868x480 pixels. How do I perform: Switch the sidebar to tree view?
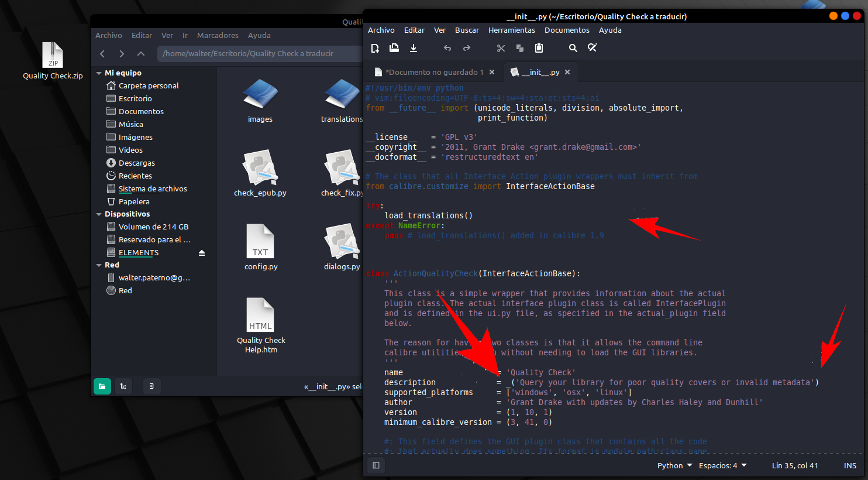click(123, 386)
